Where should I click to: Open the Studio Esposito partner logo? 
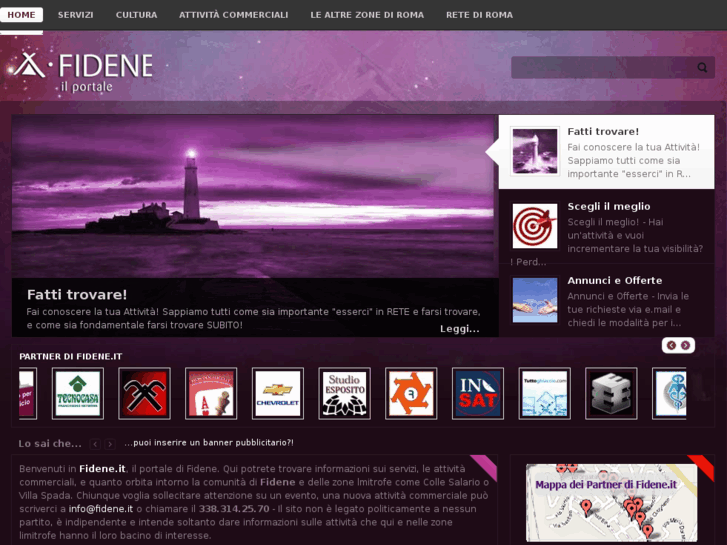344,394
